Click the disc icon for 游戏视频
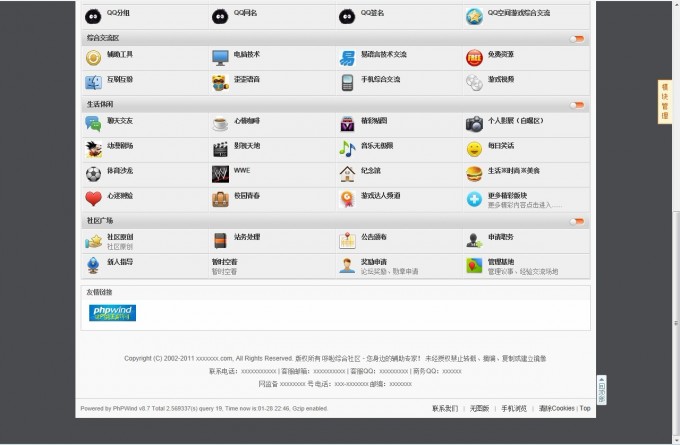The height and width of the screenshot is (445, 680). point(474,82)
